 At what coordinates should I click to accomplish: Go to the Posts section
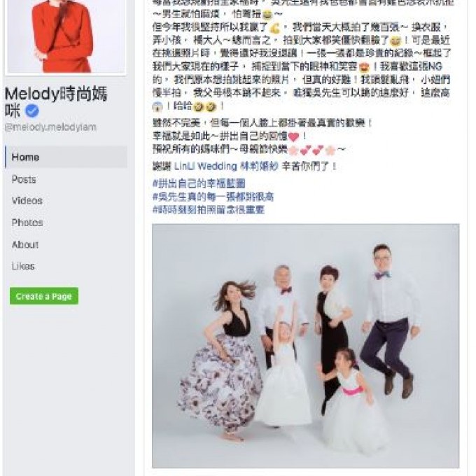click(x=24, y=179)
